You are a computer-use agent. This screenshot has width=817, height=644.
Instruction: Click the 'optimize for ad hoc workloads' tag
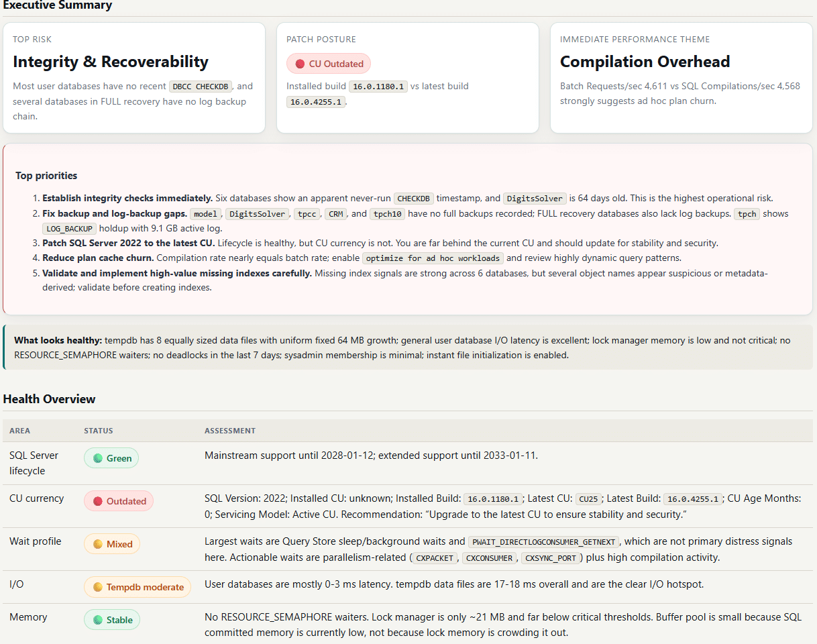(x=433, y=258)
